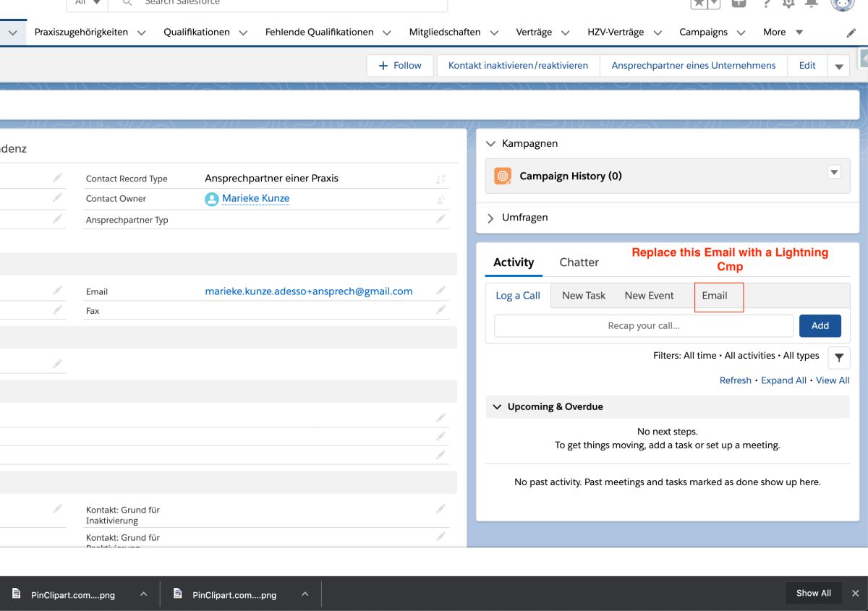868x611 pixels.
Task: Click the Contact Owner avatar icon
Action: click(211, 199)
